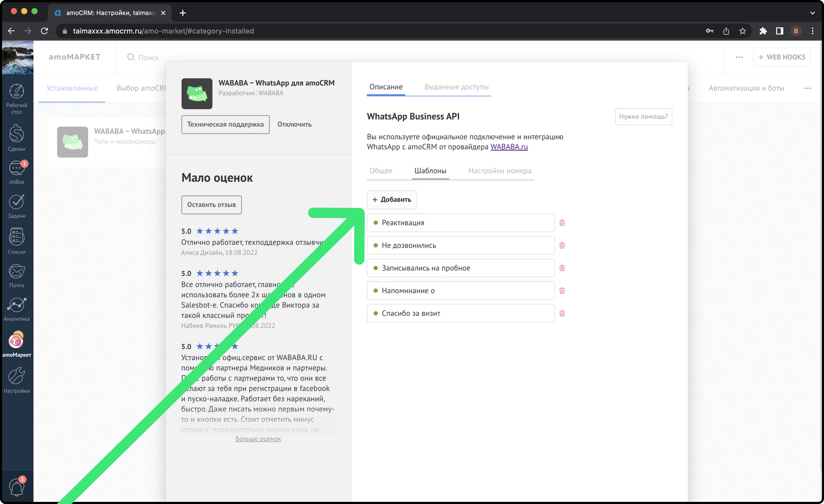Delete the Реактивация template

pyautogui.click(x=562, y=223)
